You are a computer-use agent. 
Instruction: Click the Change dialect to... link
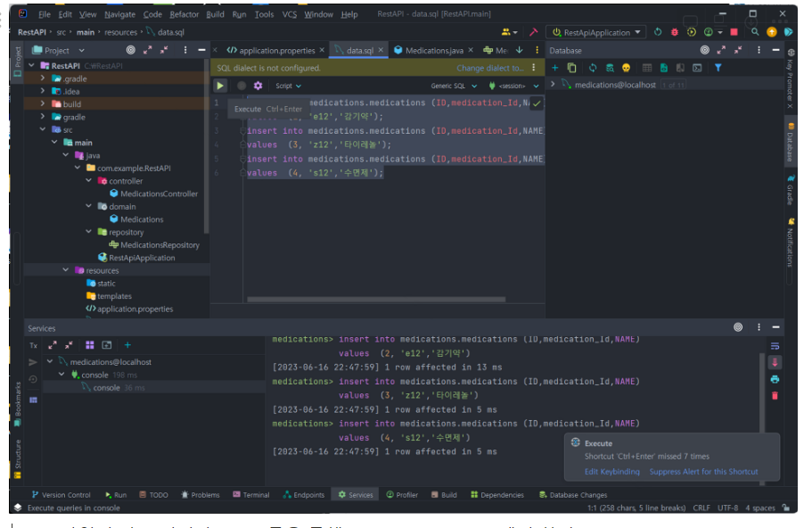tap(490, 68)
